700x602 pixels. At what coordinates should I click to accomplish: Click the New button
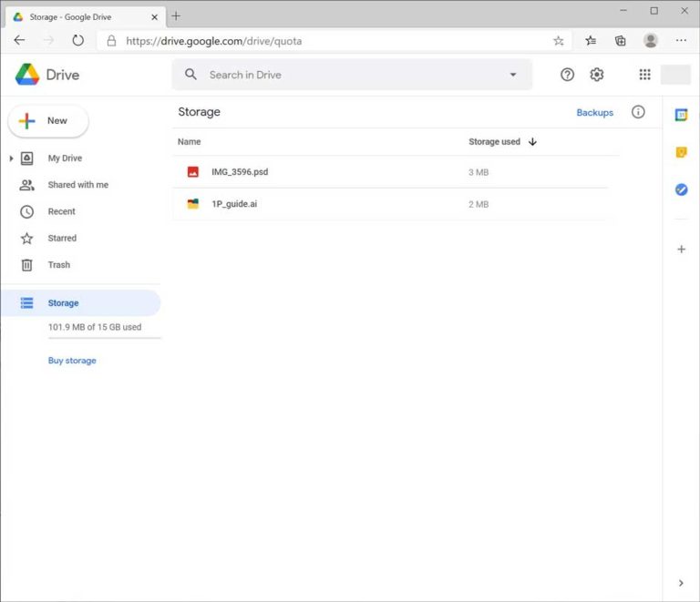(x=48, y=121)
